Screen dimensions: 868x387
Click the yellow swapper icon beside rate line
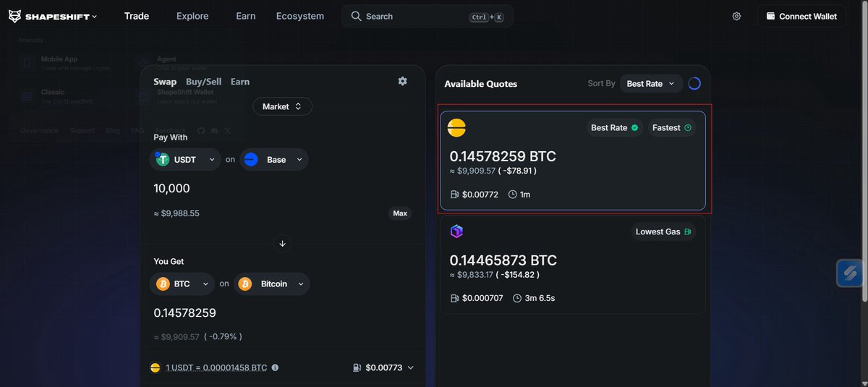[155, 367]
